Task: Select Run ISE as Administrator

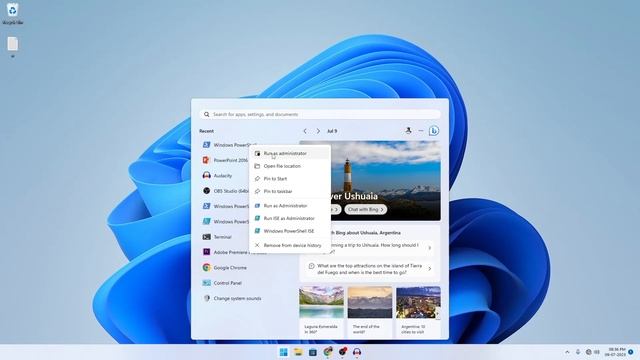Action: (290, 218)
